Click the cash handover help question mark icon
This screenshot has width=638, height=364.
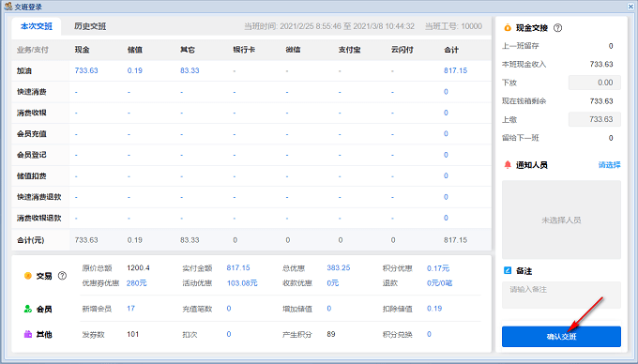coord(558,28)
